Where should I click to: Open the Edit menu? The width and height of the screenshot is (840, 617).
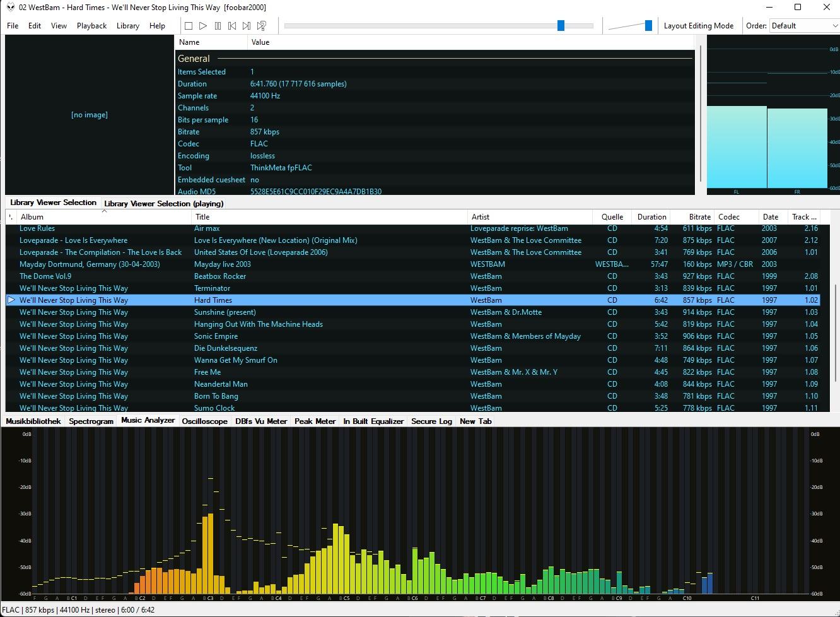(x=35, y=26)
